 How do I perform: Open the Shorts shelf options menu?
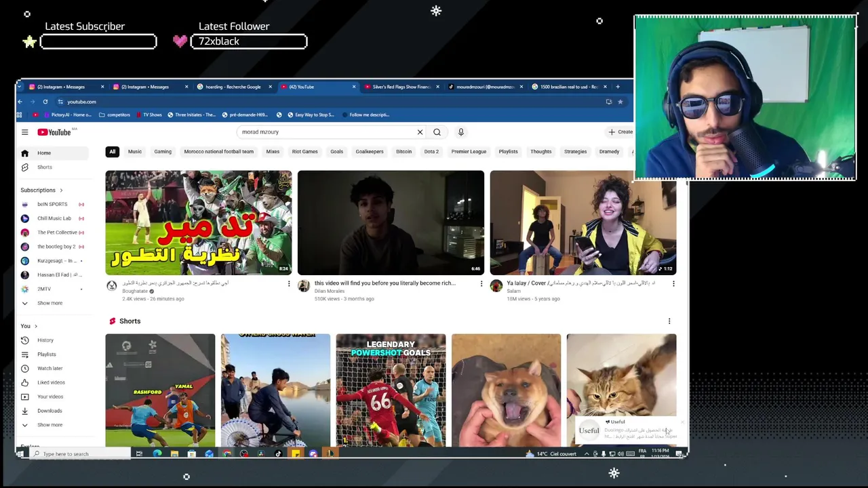click(x=669, y=321)
